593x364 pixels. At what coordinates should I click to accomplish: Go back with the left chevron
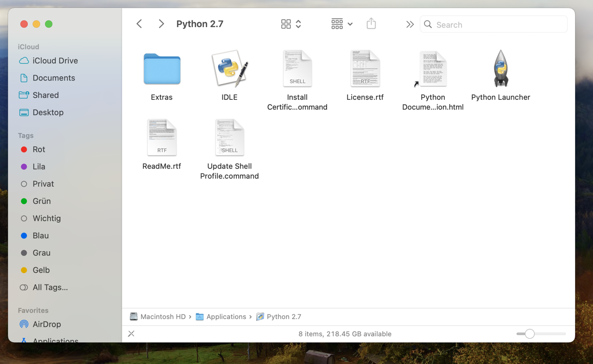click(139, 24)
